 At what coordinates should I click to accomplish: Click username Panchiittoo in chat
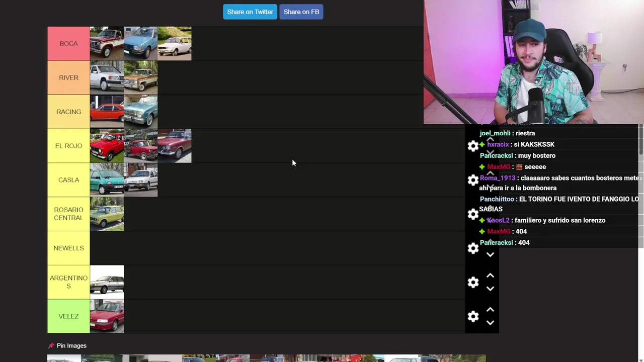pos(497,199)
